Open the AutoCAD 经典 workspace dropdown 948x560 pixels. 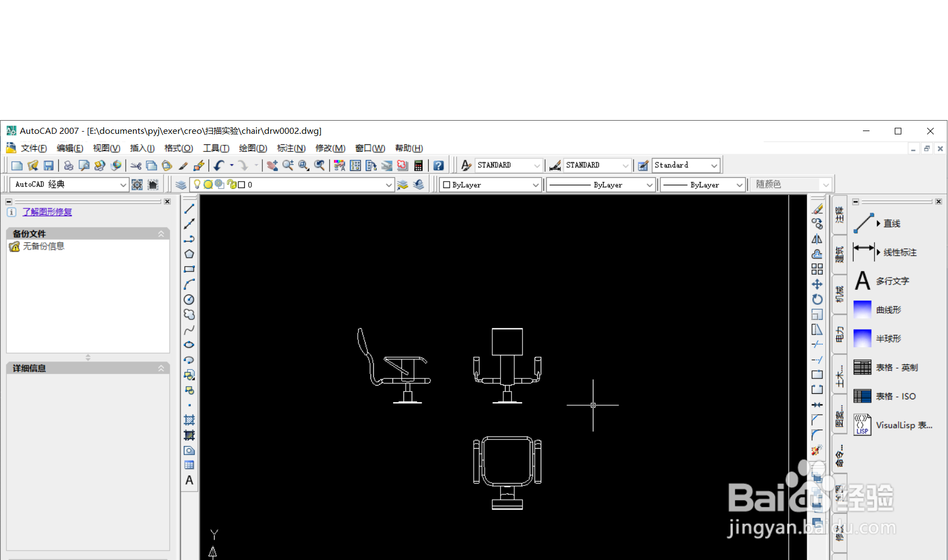tap(70, 185)
